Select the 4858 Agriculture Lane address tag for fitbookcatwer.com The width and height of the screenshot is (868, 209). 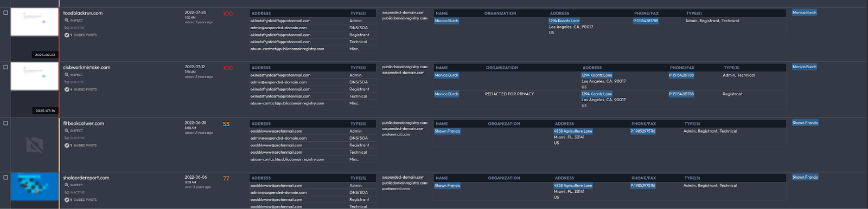pos(573,131)
